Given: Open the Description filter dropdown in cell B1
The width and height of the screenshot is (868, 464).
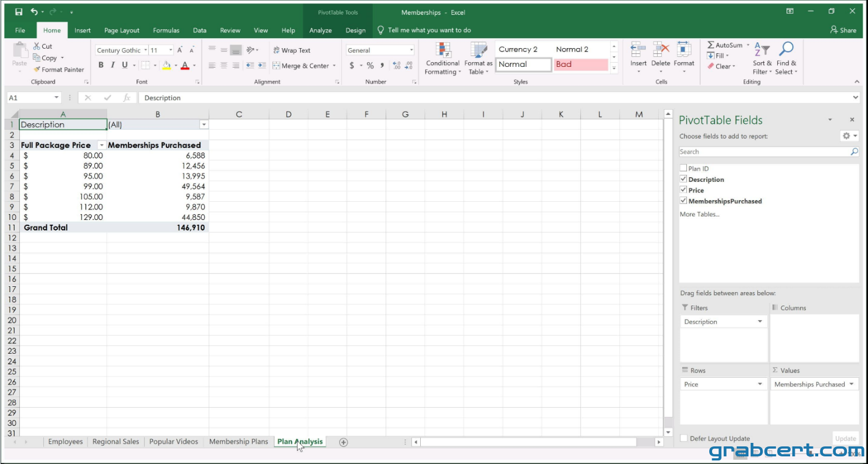Looking at the screenshot, I should click(x=204, y=124).
